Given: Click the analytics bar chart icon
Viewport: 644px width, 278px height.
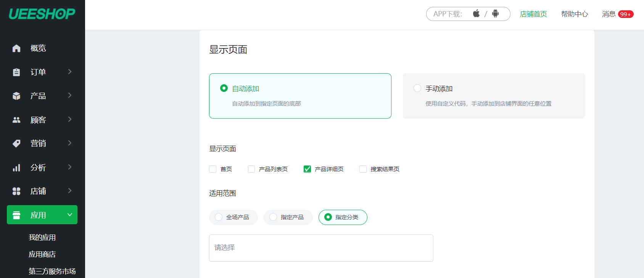Looking at the screenshot, I should [x=16, y=168].
